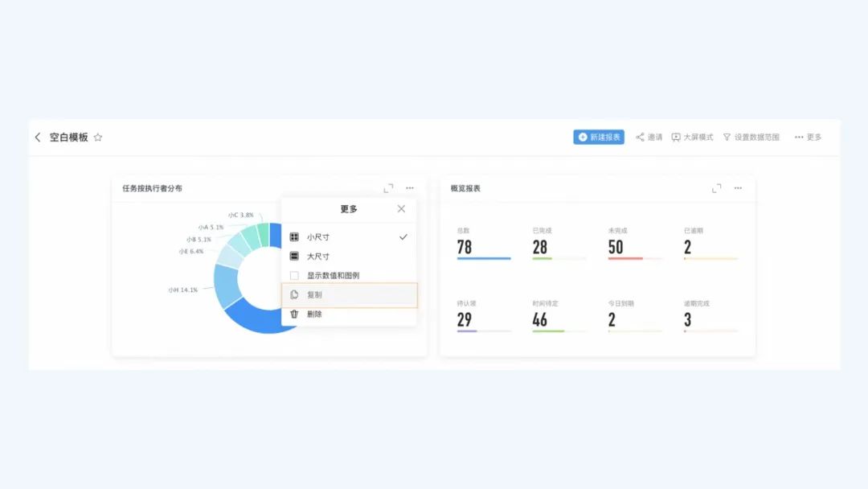Click the 新建报表 button

coord(599,138)
